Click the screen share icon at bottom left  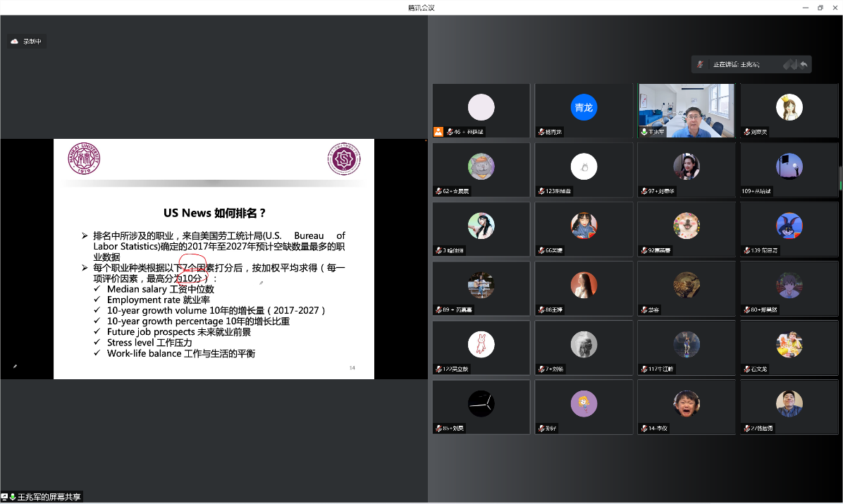(x=5, y=497)
